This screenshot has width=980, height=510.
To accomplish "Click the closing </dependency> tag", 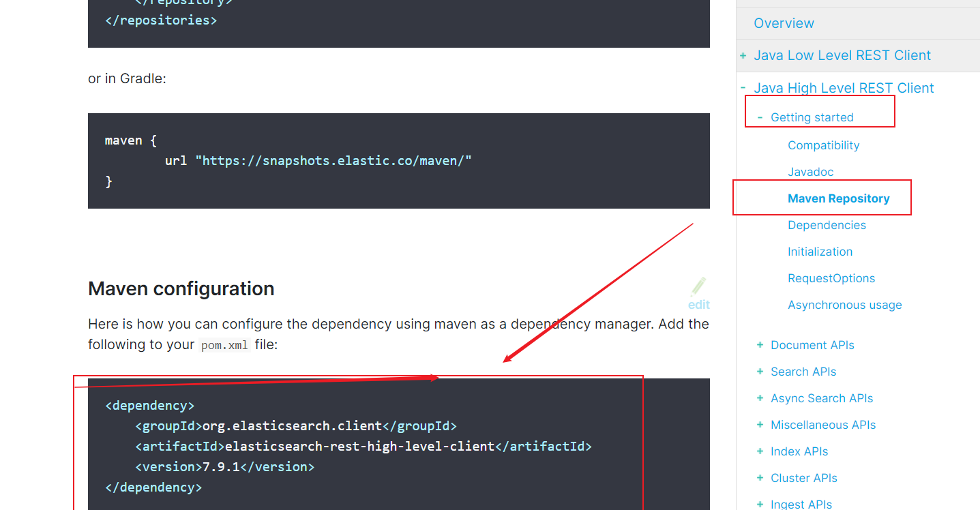I will [x=153, y=487].
